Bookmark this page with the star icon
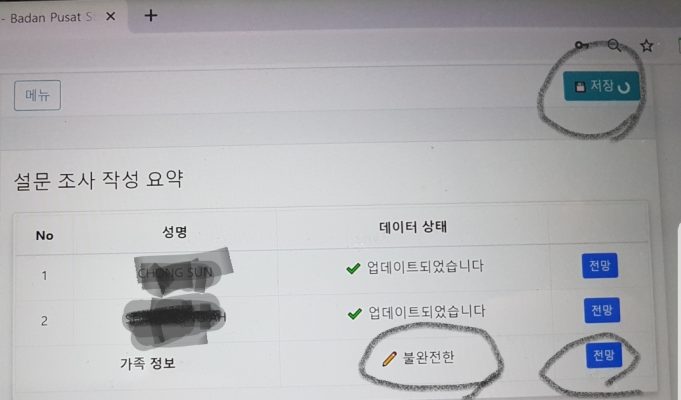This screenshot has height=400, width=681. click(647, 45)
